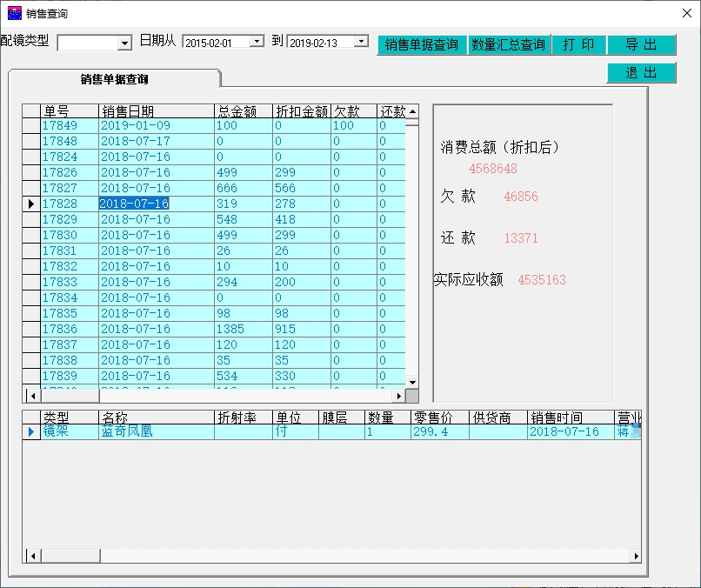This screenshot has height=588, width=701.
Task: Close the 销售查询 window
Action: [680, 13]
